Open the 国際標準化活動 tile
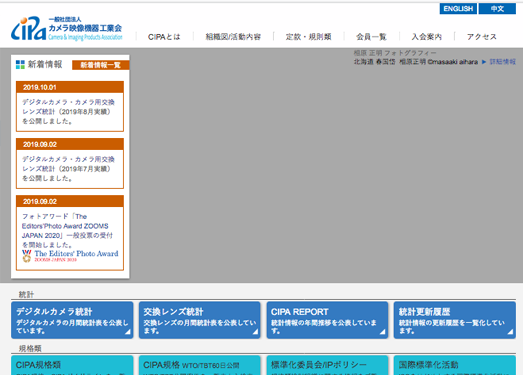523x375 pixels. tap(455, 365)
